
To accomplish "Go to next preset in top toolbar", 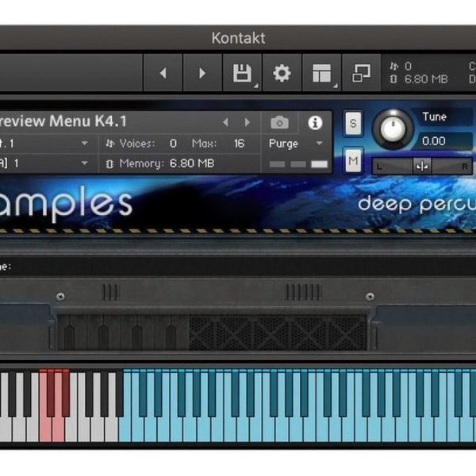I will pyautogui.click(x=202, y=73).
